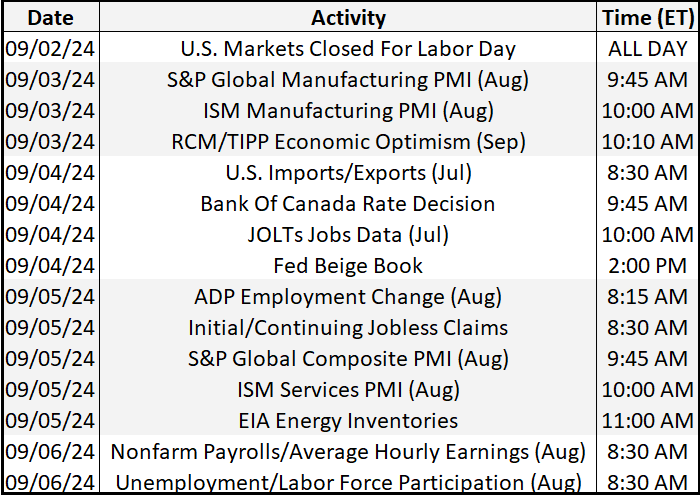This screenshot has height=495, width=700.
Task: Select the S&P Global Manufacturing PMI (Aug) cell
Action: [348, 79]
